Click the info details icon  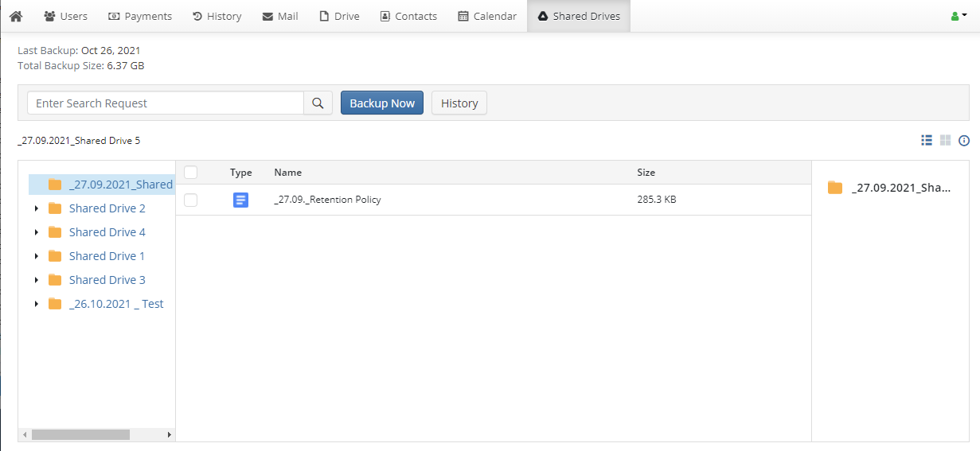pyautogui.click(x=964, y=141)
